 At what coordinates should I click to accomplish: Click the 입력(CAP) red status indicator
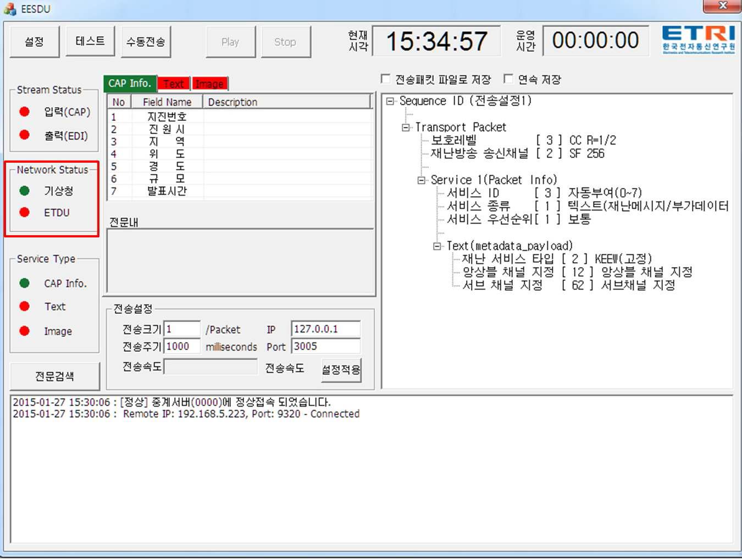coord(24,112)
